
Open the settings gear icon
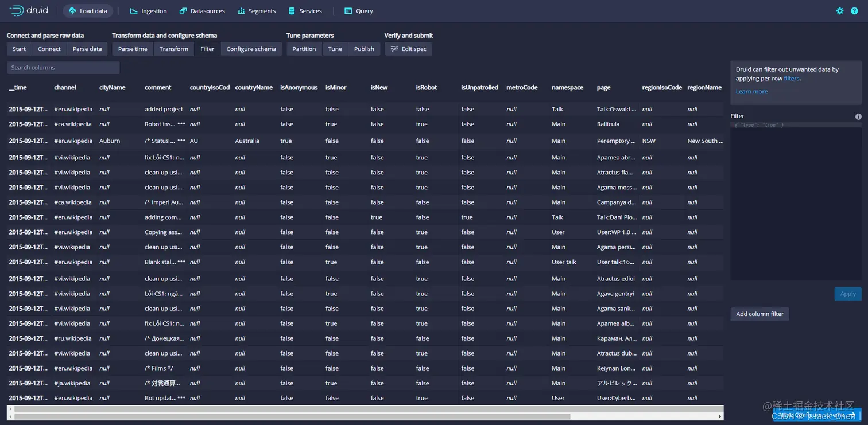tap(840, 11)
